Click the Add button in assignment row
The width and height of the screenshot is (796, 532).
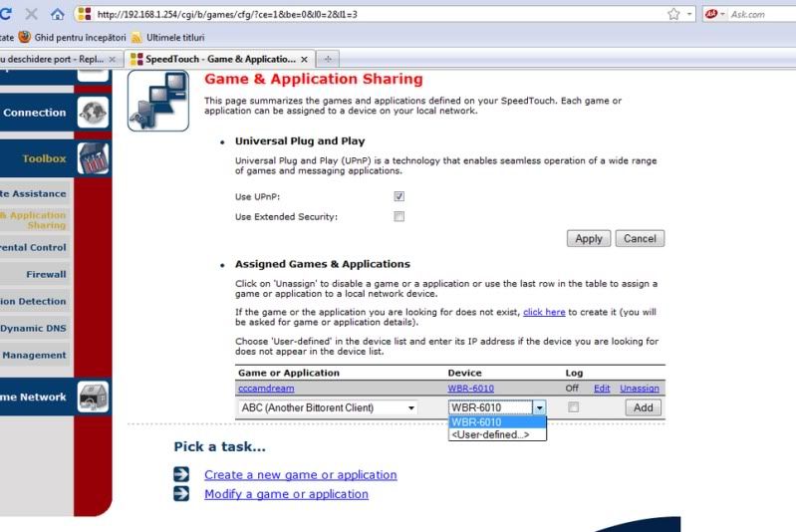pyautogui.click(x=643, y=407)
